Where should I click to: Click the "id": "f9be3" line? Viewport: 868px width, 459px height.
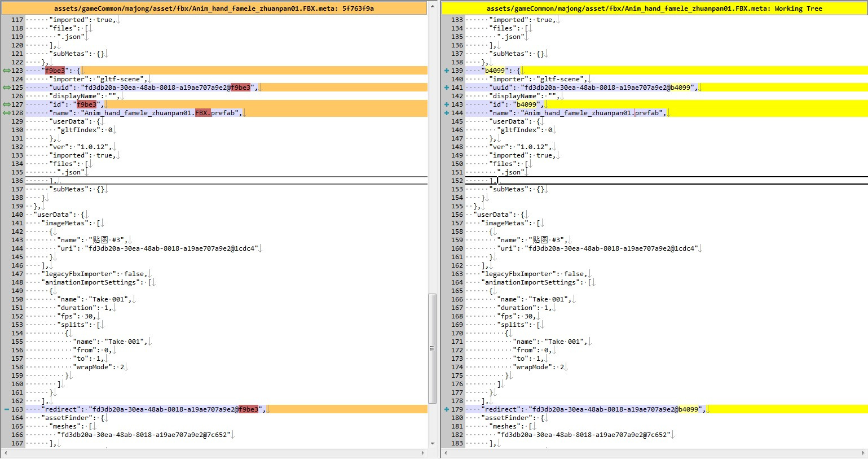pyautogui.click(x=227, y=104)
